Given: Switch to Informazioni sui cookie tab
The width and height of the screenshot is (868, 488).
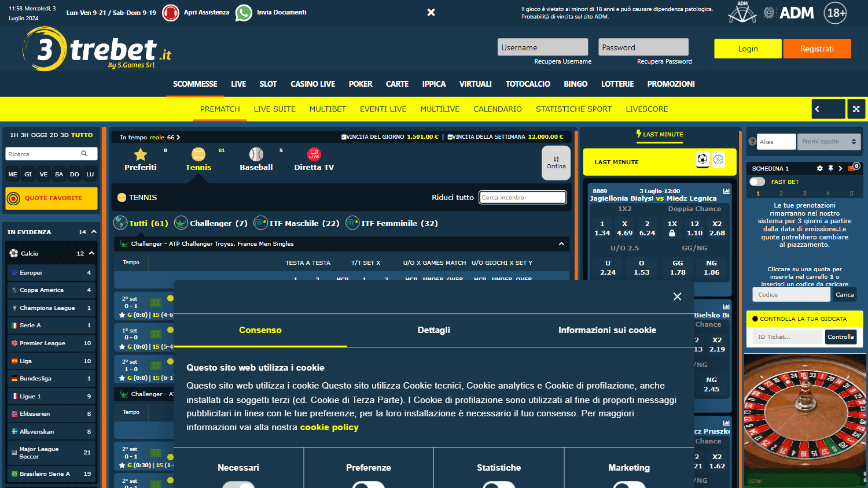Looking at the screenshot, I should 607,330.
